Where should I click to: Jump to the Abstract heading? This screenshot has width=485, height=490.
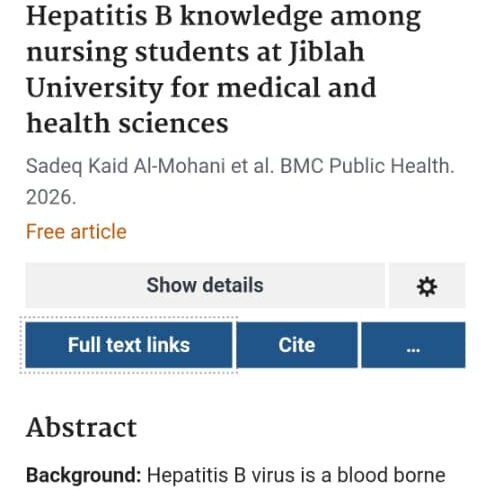tap(81, 428)
